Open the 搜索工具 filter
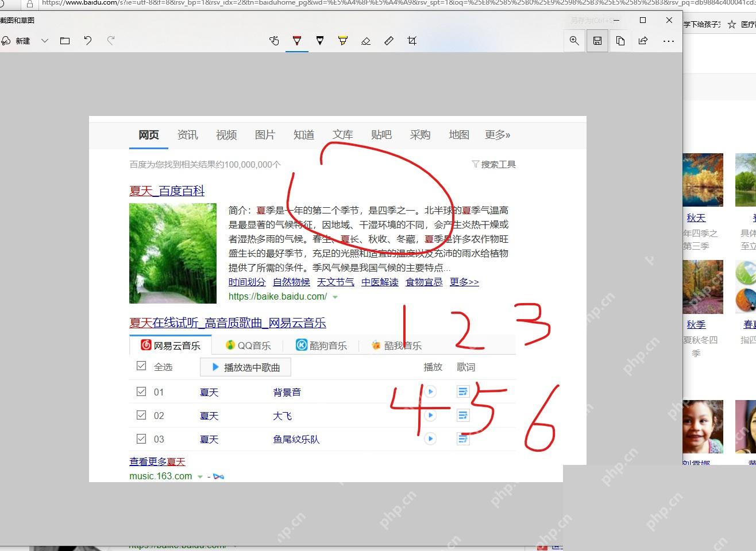Image resolution: width=756 pixels, height=551 pixels. [x=494, y=165]
